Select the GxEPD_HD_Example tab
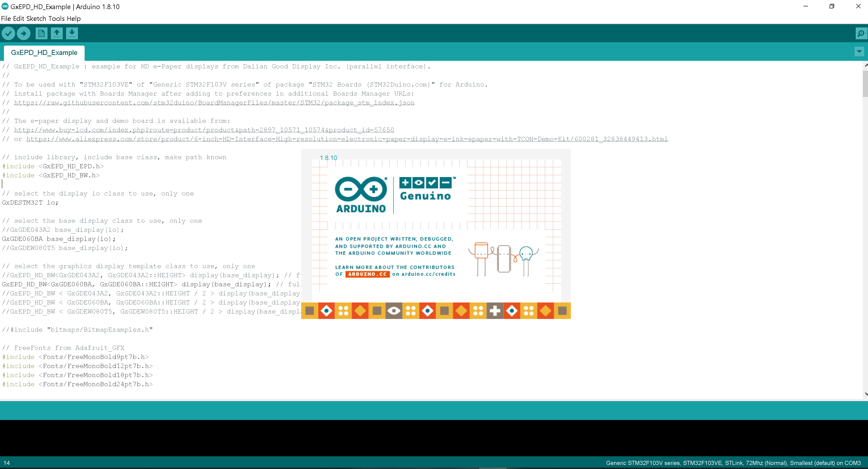Screen dimensions: 868x469 tap(44, 53)
